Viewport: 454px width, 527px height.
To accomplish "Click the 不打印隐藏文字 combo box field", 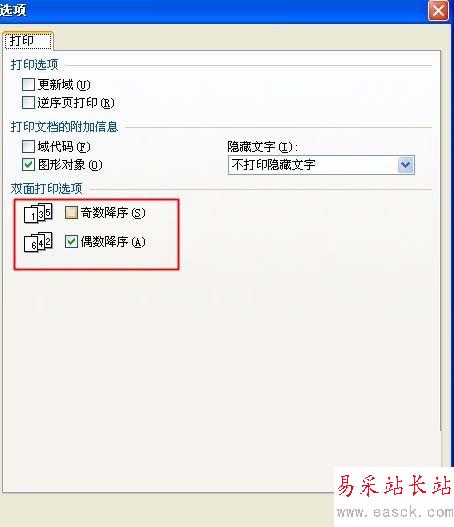I will 321,165.
